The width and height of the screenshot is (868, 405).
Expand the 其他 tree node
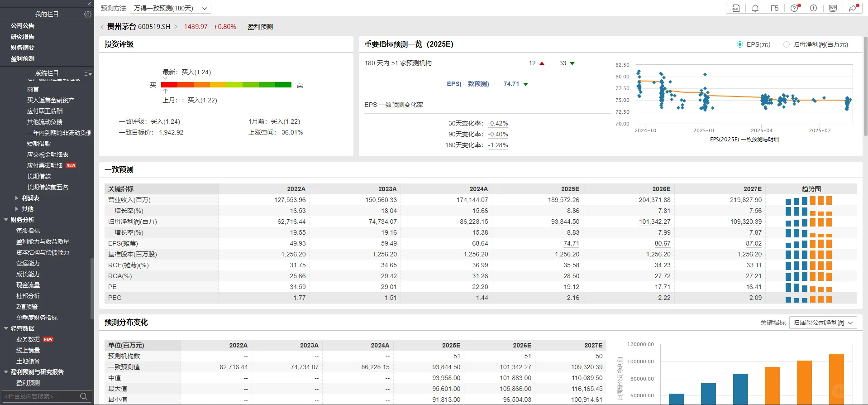pyautogui.click(x=17, y=209)
